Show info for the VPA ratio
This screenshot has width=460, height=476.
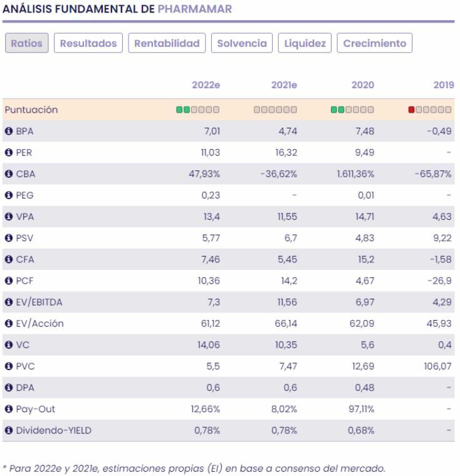9,217
